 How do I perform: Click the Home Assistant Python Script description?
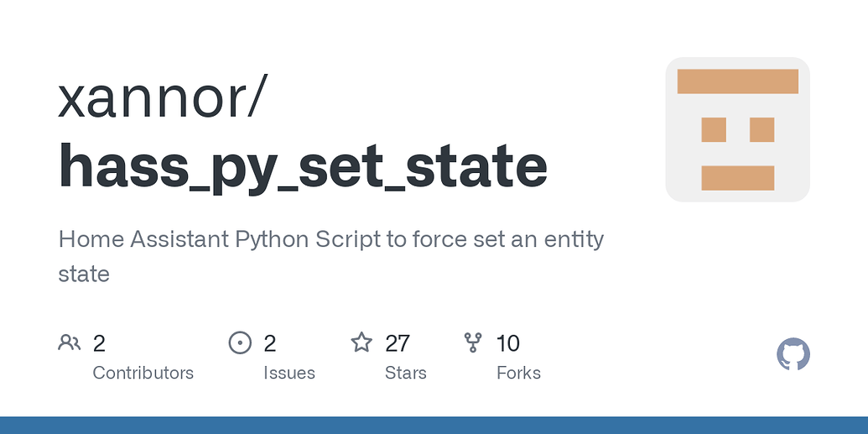point(331,257)
